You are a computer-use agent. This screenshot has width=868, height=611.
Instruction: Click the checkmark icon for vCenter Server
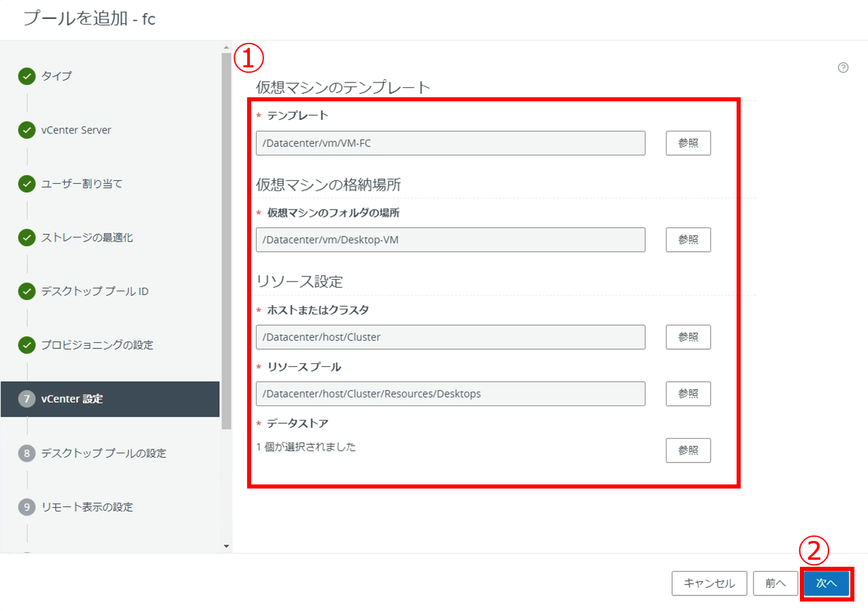[27, 130]
